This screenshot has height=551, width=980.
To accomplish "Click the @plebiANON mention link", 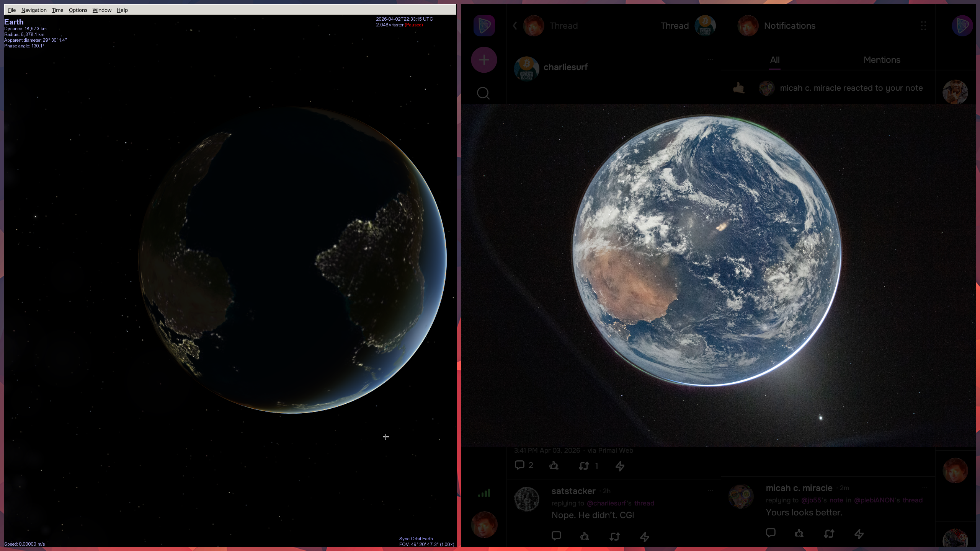I will [874, 500].
